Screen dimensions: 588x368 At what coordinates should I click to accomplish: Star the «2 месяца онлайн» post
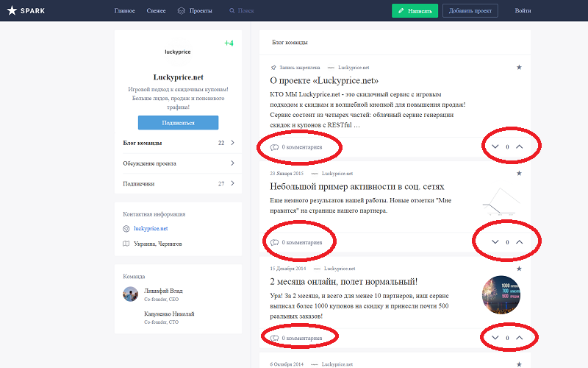tap(519, 269)
